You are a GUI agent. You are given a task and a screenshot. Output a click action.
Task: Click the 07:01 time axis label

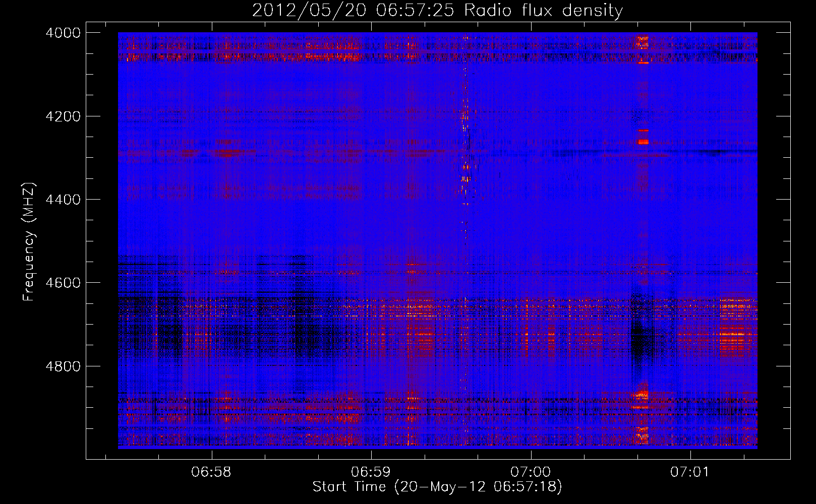tap(690, 472)
